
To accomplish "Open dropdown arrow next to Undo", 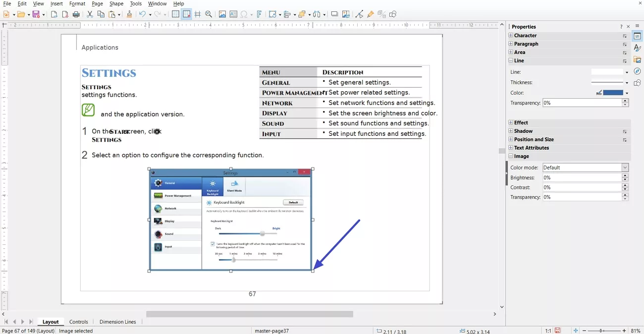I will tap(150, 15).
